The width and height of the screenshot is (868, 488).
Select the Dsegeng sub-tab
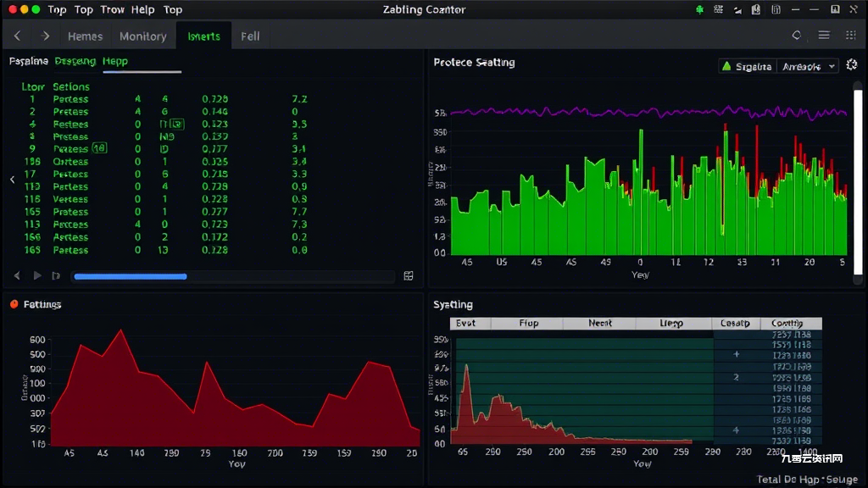75,61
